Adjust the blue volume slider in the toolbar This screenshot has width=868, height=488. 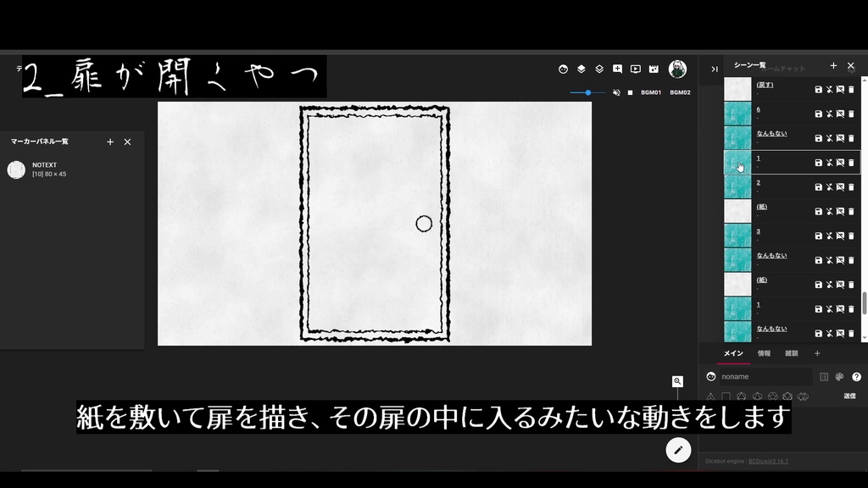[588, 93]
